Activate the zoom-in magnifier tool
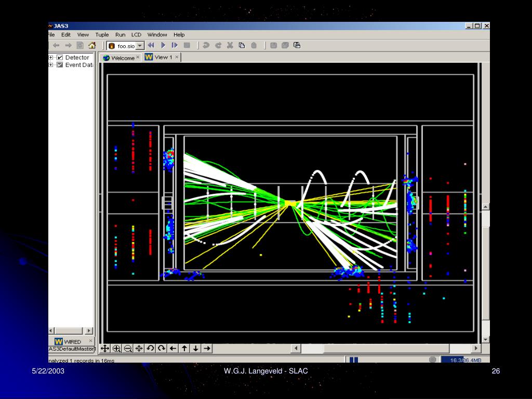This screenshot has width=532, height=399. (116, 349)
